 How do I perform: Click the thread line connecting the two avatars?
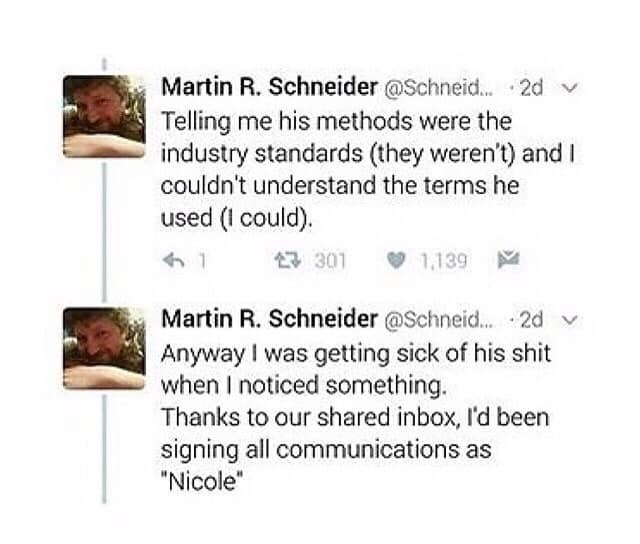(104, 230)
